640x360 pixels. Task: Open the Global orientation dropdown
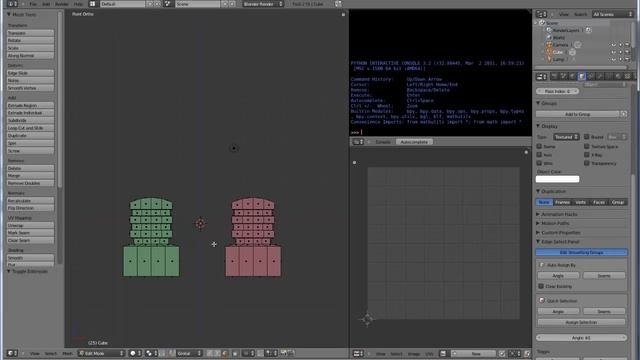tap(189, 353)
